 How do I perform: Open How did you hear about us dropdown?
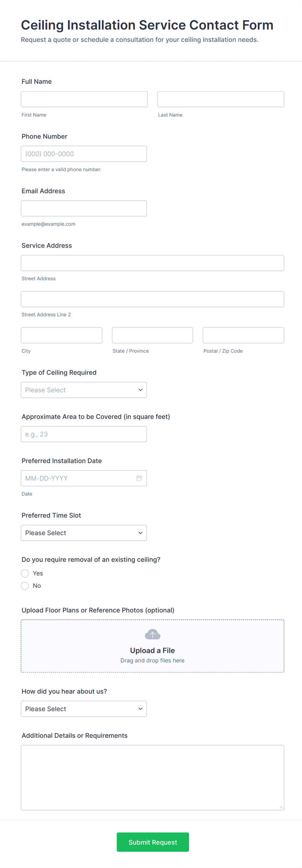83,709
